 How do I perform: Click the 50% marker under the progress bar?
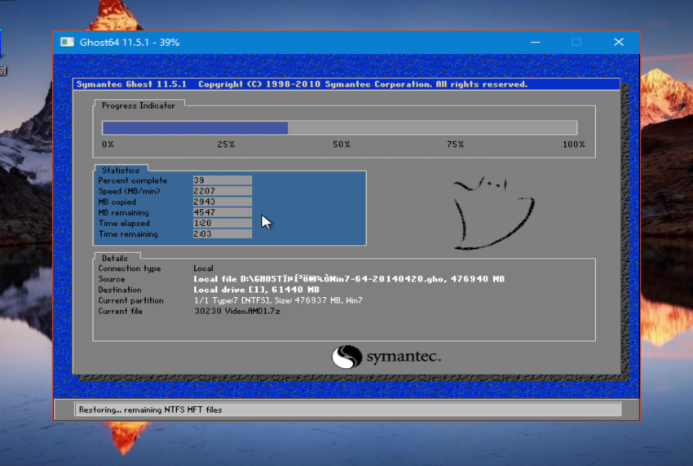click(x=341, y=145)
